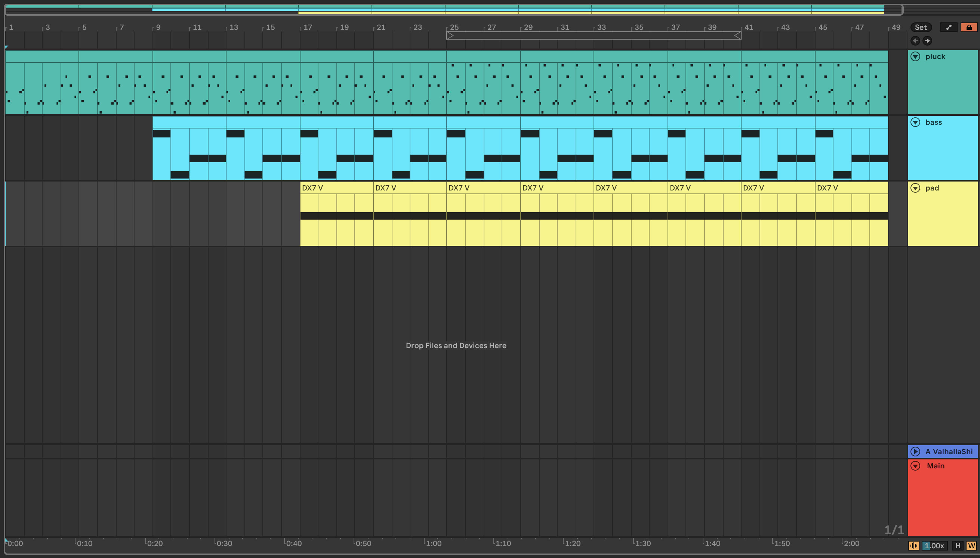Click the 1:00 mark in the time ruler
Screen dimensions: 980x558
[433, 543]
